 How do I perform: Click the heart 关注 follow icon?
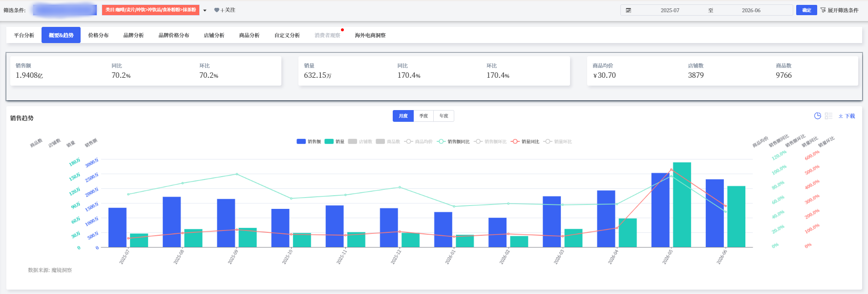click(x=216, y=10)
